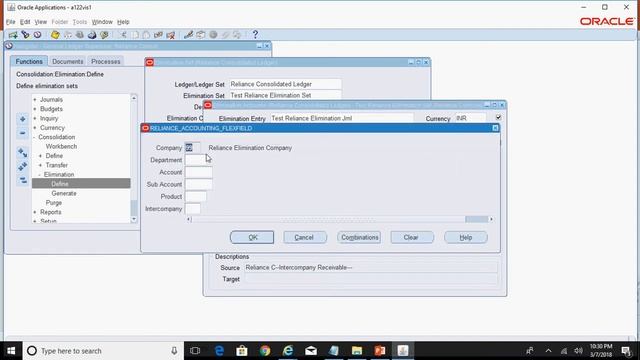
Task: Open PowerPoint from the taskbar
Action: click(380, 351)
